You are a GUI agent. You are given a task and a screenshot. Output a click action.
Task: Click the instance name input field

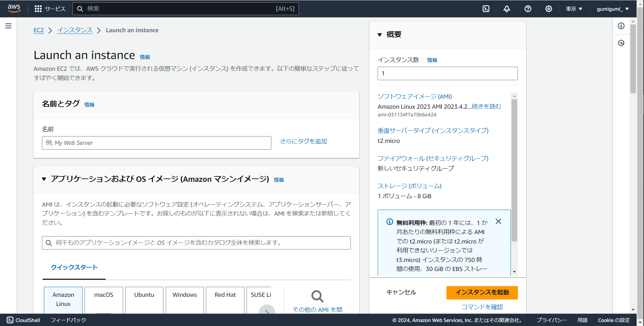click(x=156, y=143)
